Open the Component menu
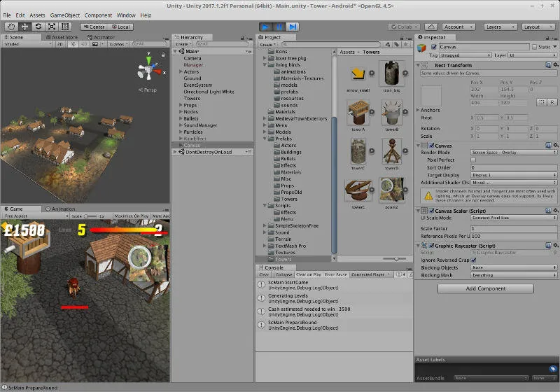 (x=98, y=15)
